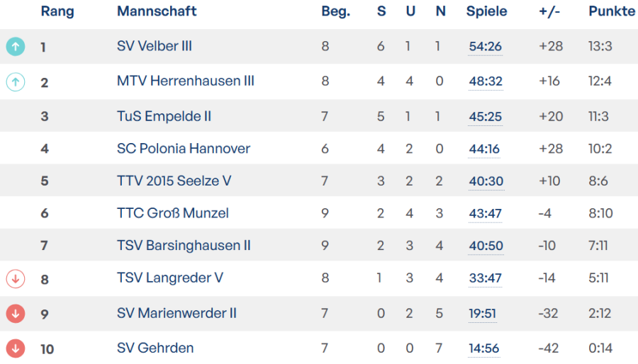Click the filled teal up-arrow beside rank 1
Screen dimensions: 638x364
[16, 47]
